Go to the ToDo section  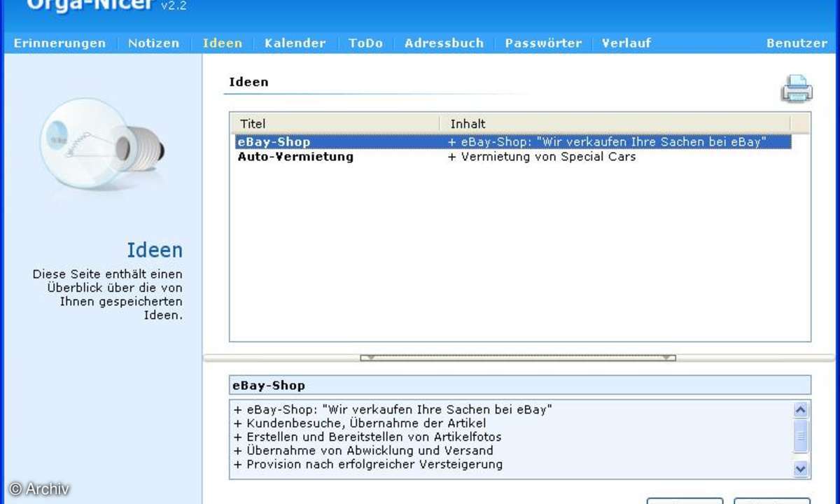point(365,43)
